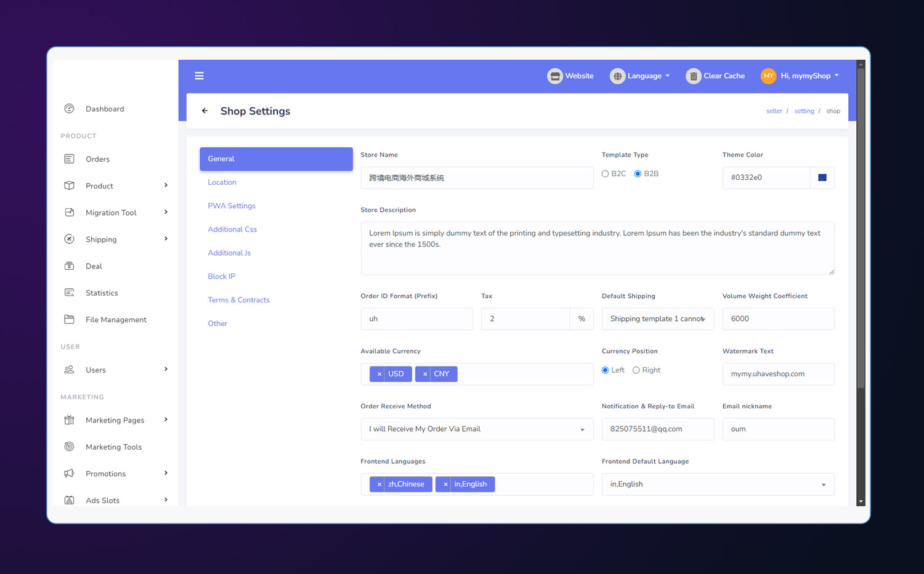Select the B2B template type

click(x=638, y=174)
